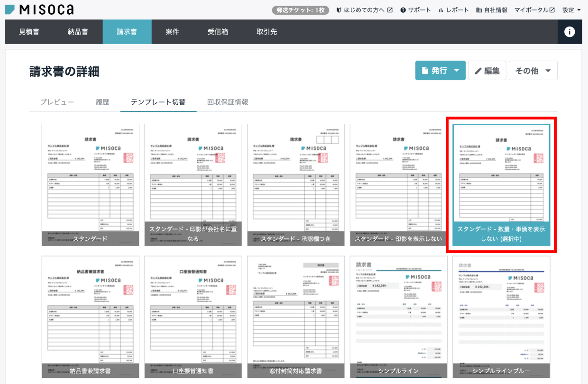Expand the 発行 dropdown button
The image size is (588, 384).
tap(441, 71)
